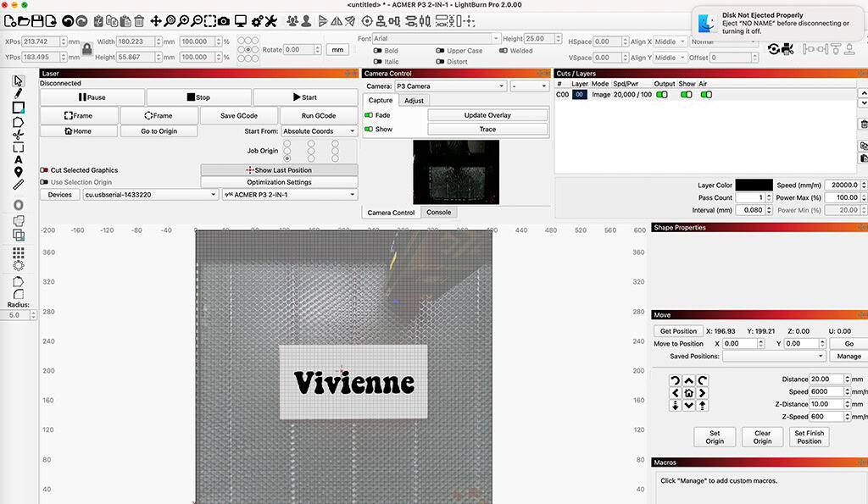Create a new file with the New icon
868x504 pixels.
tap(10, 21)
